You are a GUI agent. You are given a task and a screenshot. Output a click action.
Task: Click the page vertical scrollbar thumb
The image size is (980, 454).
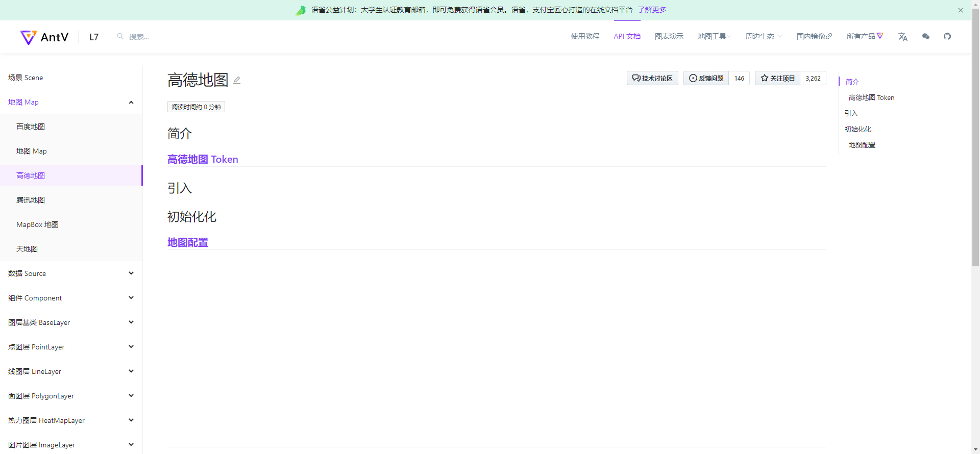click(975, 138)
